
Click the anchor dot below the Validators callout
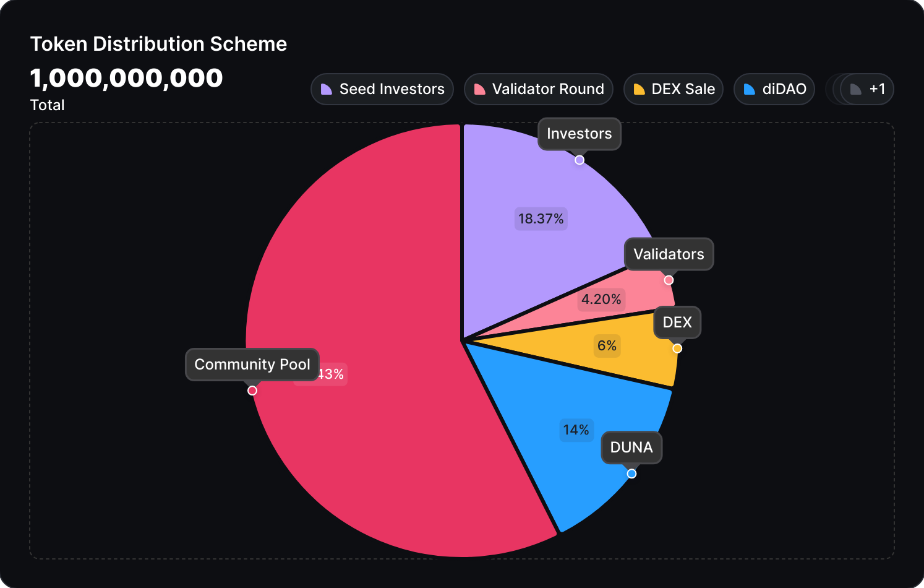coord(669,280)
